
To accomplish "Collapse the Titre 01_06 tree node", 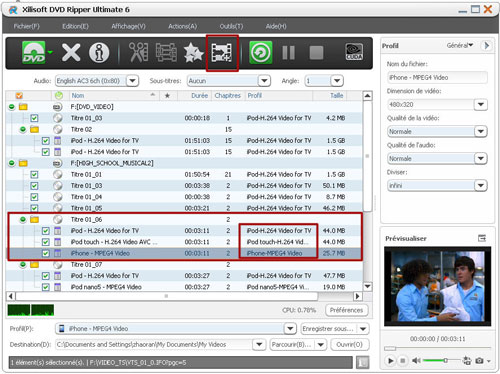I will pos(23,219).
